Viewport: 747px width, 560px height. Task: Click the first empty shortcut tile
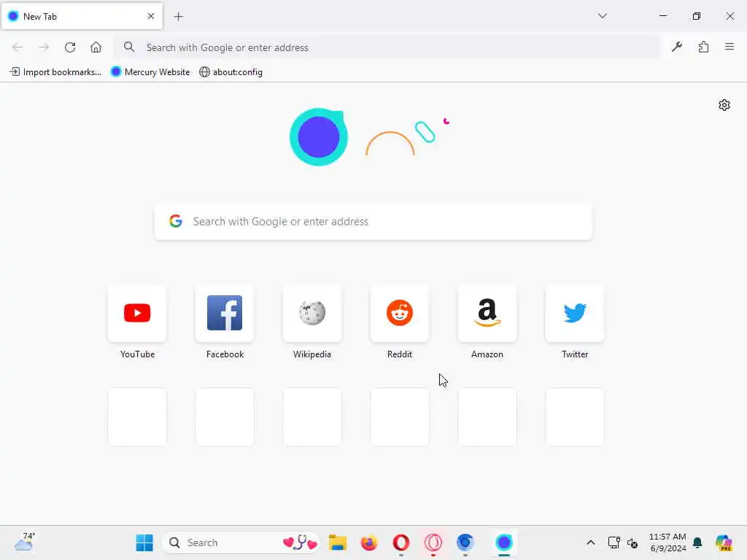(137, 417)
